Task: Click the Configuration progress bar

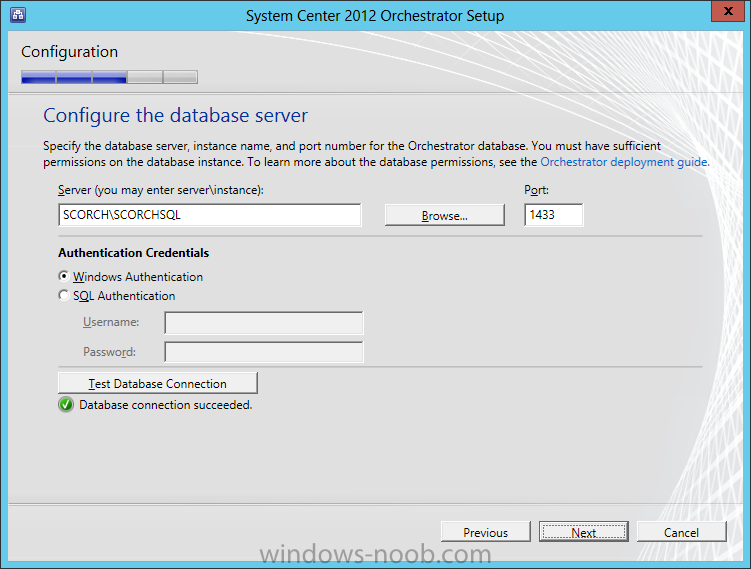Action: click(109, 77)
